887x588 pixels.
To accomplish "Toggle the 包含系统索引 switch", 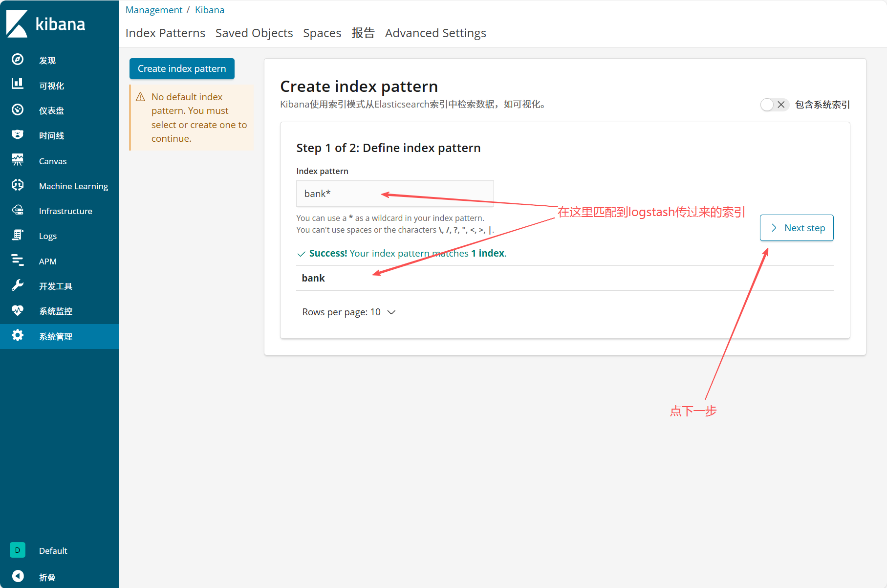I will [775, 105].
